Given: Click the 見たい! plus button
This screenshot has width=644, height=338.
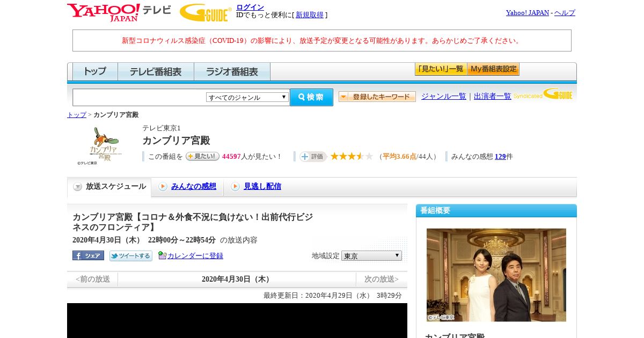Looking at the screenshot, I should [x=202, y=156].
